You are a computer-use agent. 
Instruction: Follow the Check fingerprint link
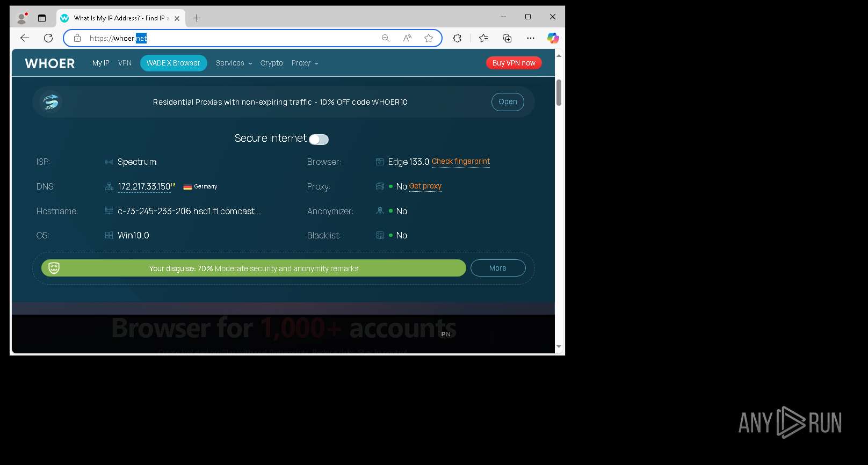pyautogui.click(x=461, y=161)
